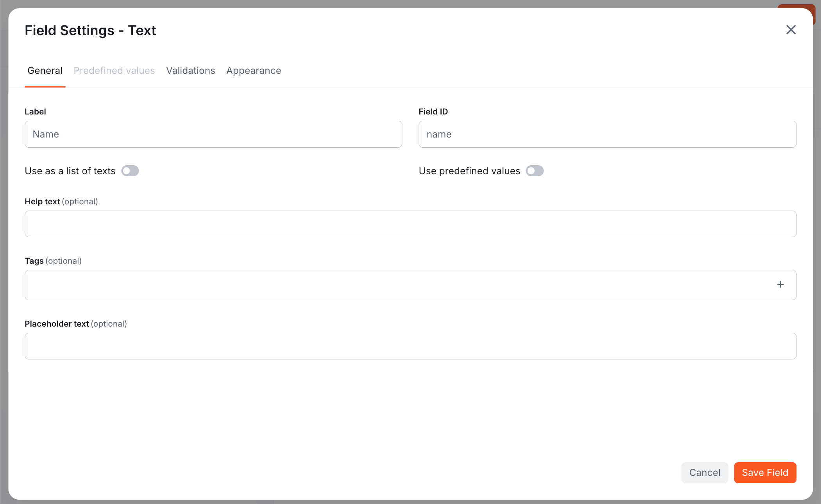
Task: Focus the Help text input field
Action: [410, 224]
